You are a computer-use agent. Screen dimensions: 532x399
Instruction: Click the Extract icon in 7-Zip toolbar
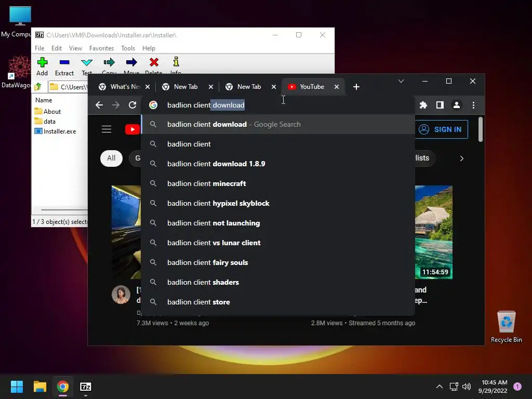[x=64, y=62]
